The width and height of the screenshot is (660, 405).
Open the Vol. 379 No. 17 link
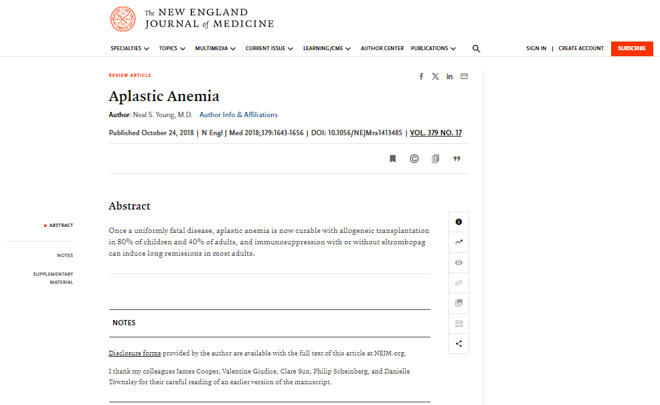click(436, 133)
